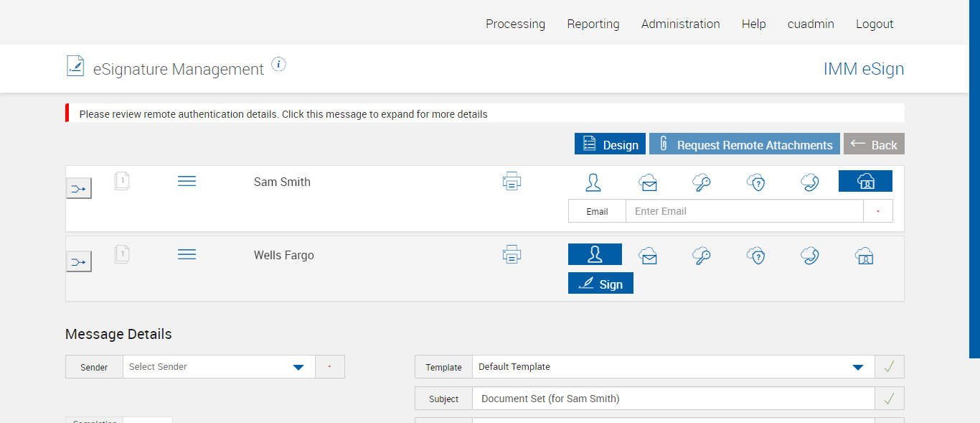Image resolution: width=980 pixels, height=423 pixels.
Task: Click the printer icon in Sam Smith's row
Action: click(x=512, y=182)
